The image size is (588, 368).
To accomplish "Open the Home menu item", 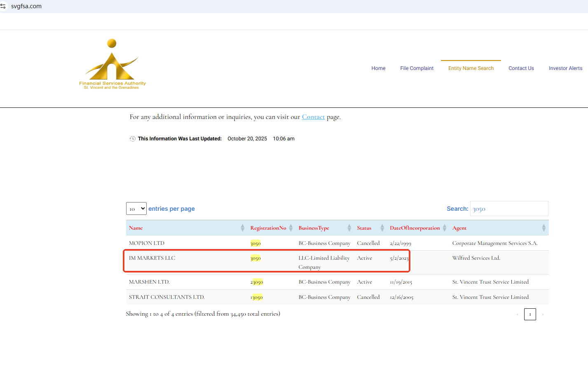I will [378, 68].
